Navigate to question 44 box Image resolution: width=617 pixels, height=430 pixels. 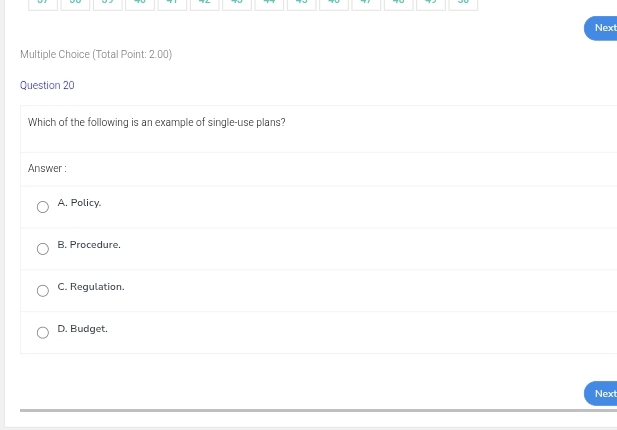point(267,3)
